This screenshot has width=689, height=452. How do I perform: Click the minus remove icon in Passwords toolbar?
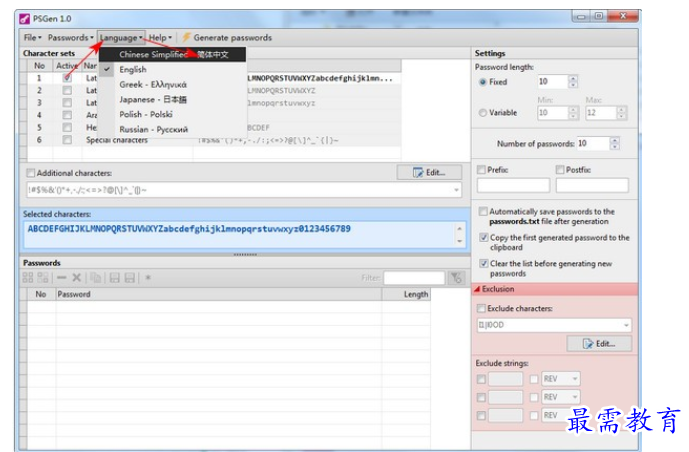(62, 278)
